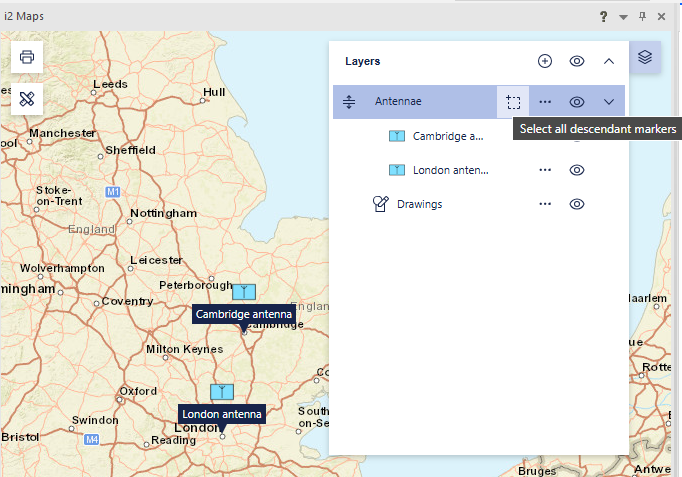The image size is (682, 477).
Task: Toggle the Layers panel stack button
Action: pyautogui.click(x=645, y=57)
